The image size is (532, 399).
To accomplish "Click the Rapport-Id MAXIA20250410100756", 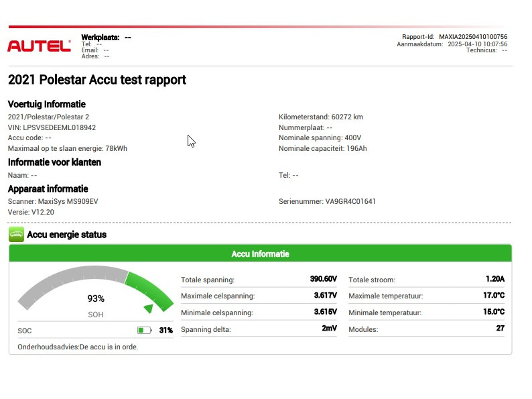I will [x=455, y=37].
